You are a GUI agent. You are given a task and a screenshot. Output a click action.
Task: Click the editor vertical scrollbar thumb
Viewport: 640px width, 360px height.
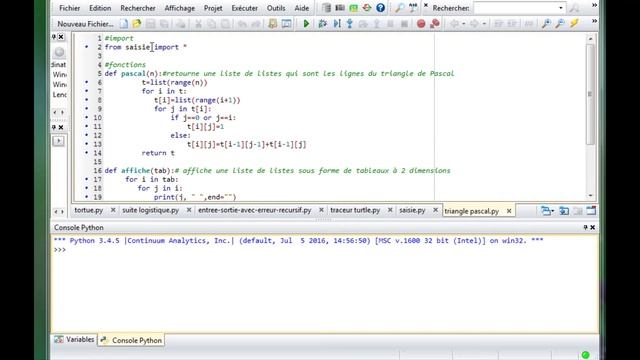tap(590, 94)
